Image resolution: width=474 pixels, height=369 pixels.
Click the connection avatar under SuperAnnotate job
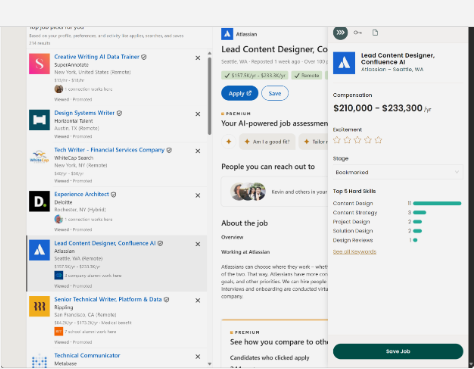click(x=59, y=89)
